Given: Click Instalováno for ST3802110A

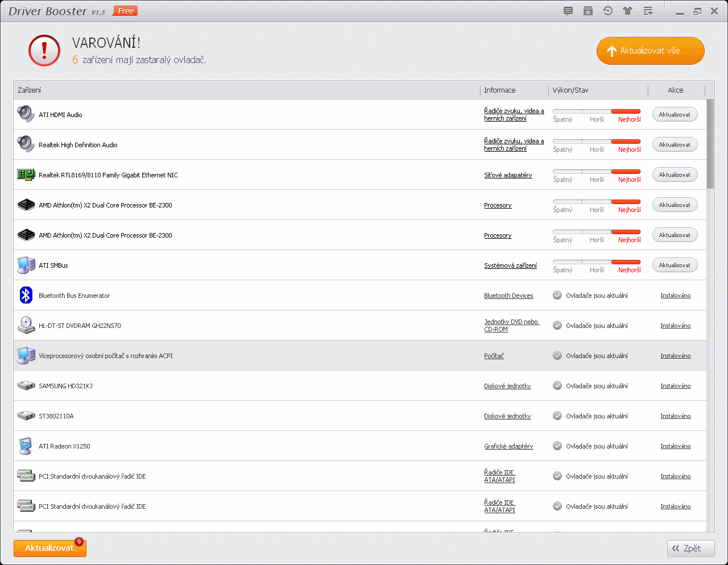Looking at the screenshot, I should pyautogui.click(x=676, y=416).
